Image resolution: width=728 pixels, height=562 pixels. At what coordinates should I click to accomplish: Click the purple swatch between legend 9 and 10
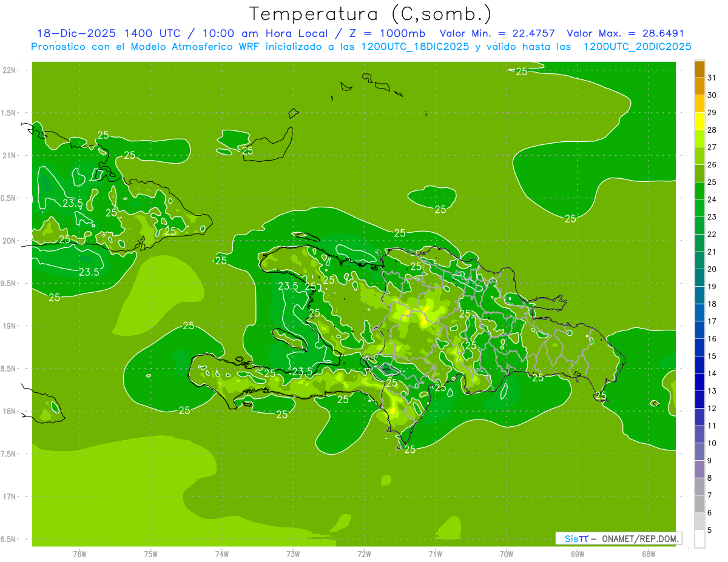(699, 452)
